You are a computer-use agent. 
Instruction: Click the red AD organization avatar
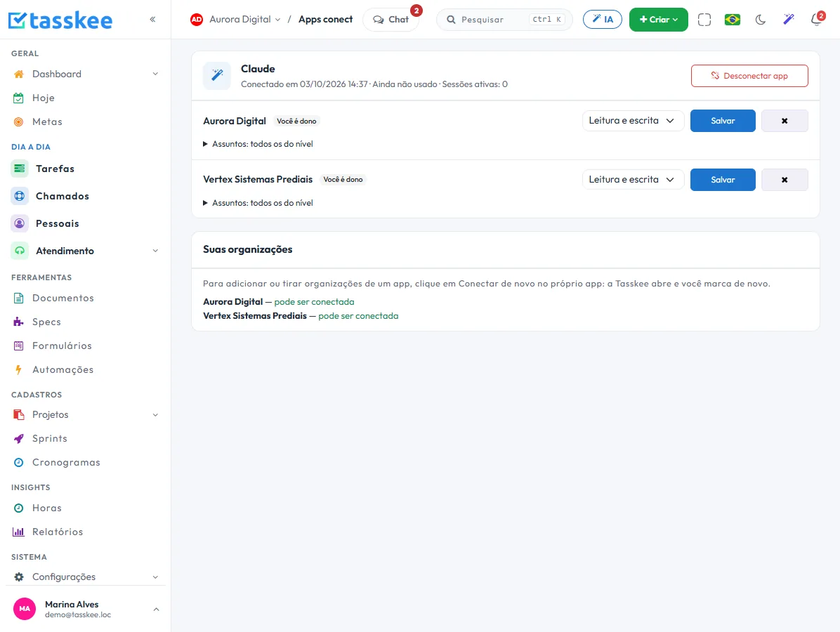pos(197,19)
